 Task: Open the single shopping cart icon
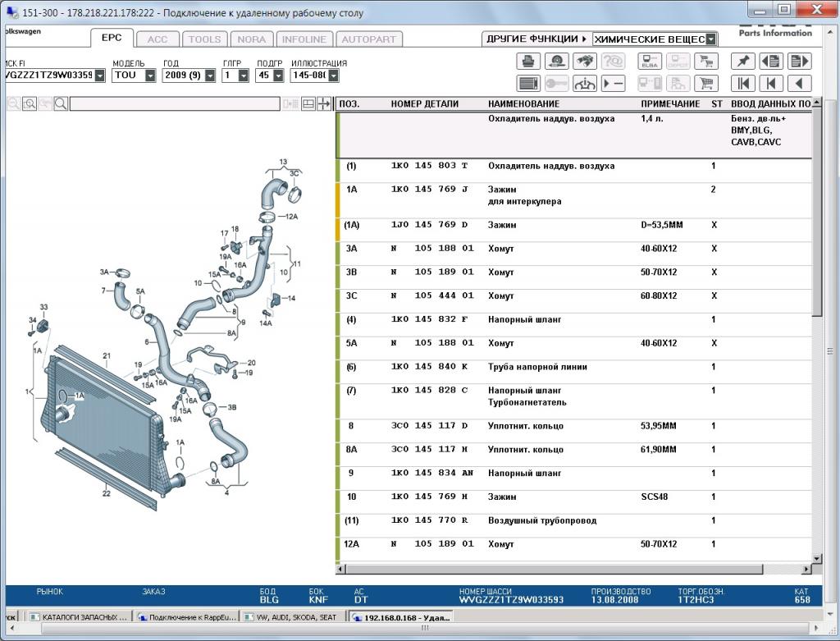pyautogui.click(x=706, y=84)
